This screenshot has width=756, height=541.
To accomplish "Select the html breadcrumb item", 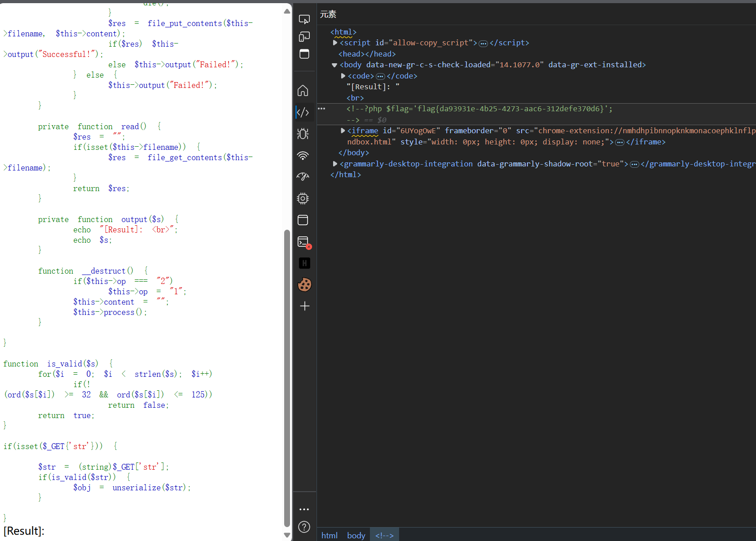I will point(329,535).
